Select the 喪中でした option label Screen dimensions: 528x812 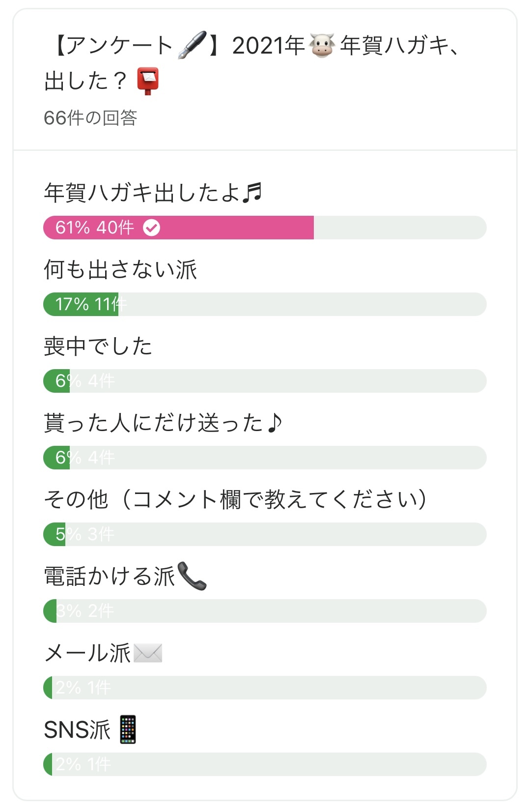point(98,346)
